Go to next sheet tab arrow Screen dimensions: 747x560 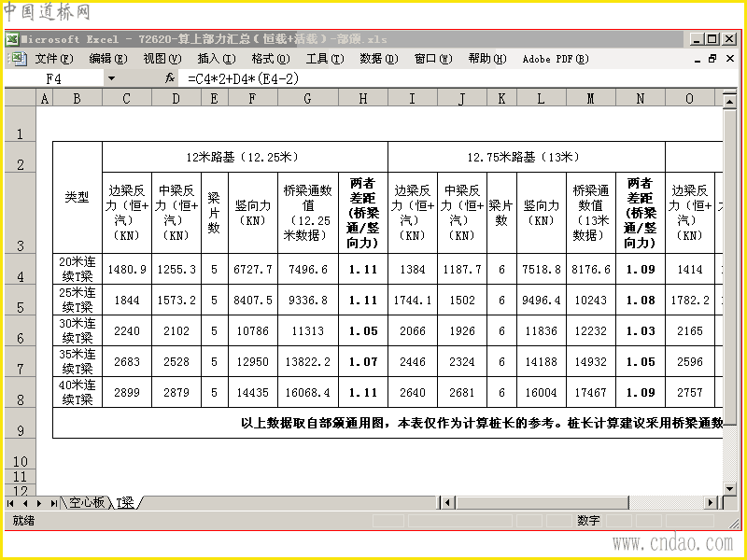(39, 503)
